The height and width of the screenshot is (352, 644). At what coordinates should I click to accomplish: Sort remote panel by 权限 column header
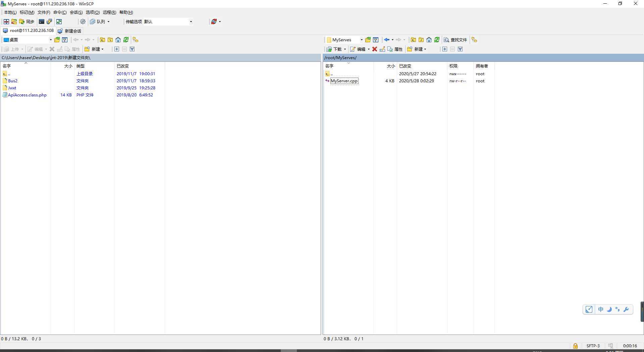click(460, 66)
